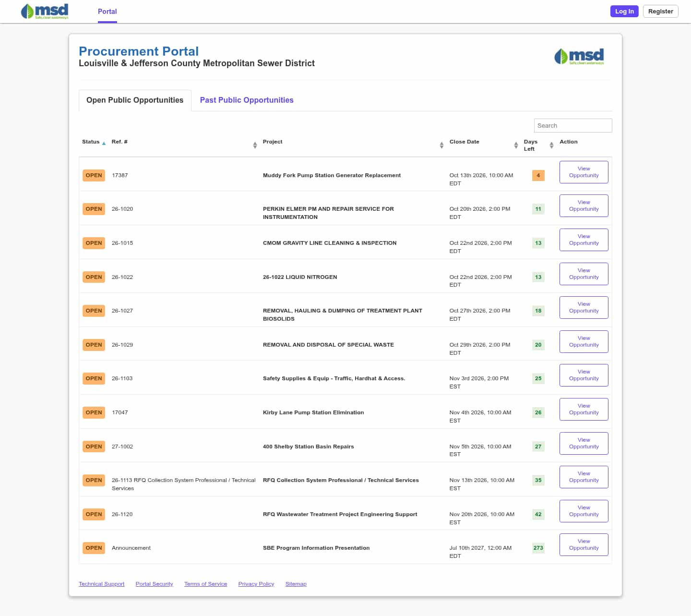Open the Technical Support footer link

point(101,584)
